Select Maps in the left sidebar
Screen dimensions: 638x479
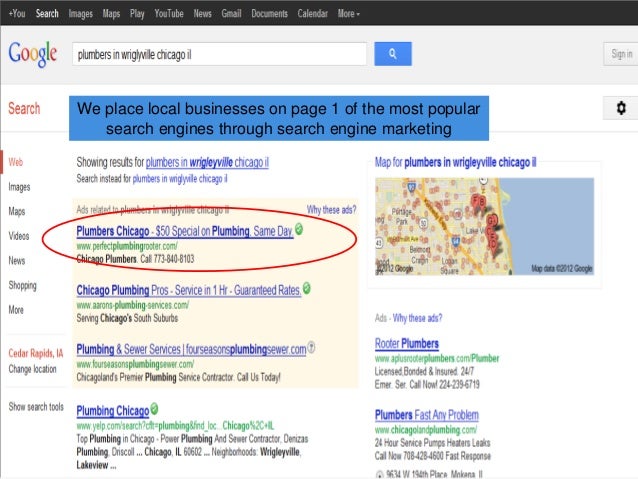tap(17, 211)
